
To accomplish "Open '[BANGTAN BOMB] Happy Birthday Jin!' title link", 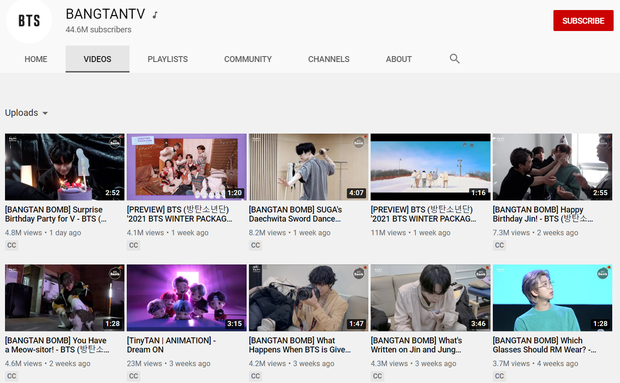I will point(542,214).
